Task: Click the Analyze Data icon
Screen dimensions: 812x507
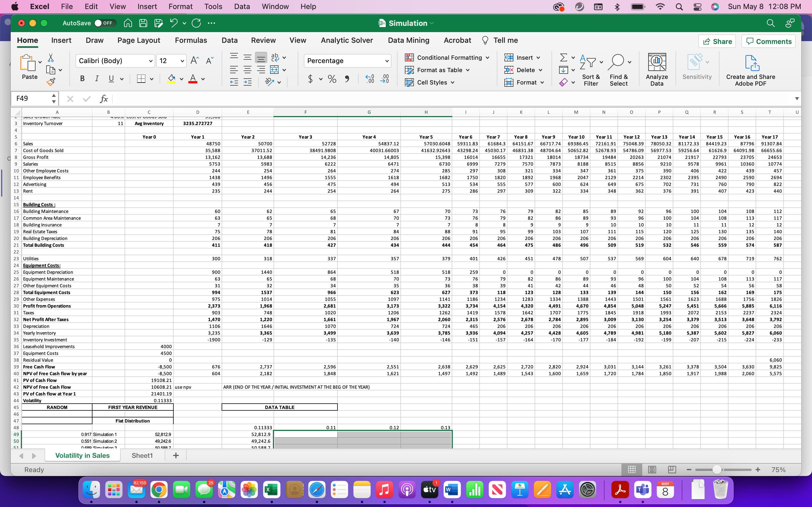Action: 657,62
